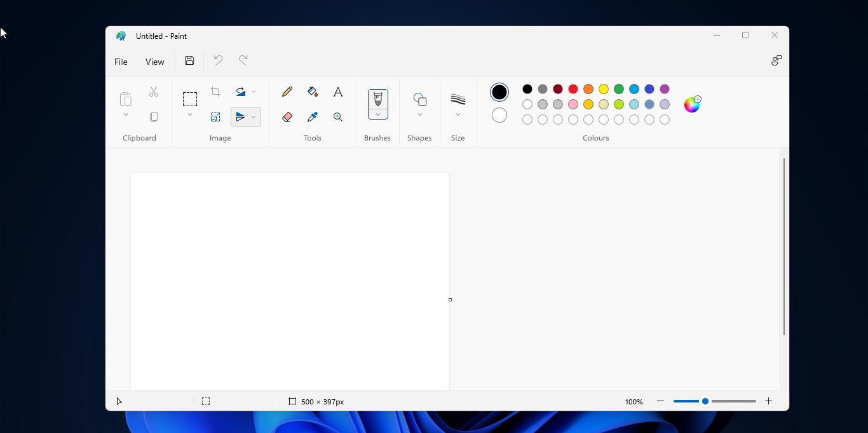Select the Fill bucket tool
868x433 pixels.
click(x=313, y=92)
